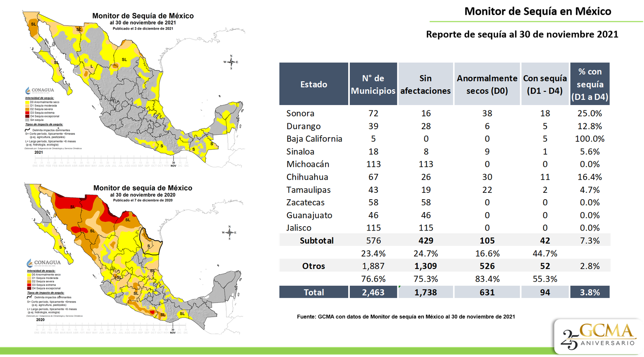Select the 'Tamaulipas' row label
Screen dimensions: 644x357
pos(308,190)
